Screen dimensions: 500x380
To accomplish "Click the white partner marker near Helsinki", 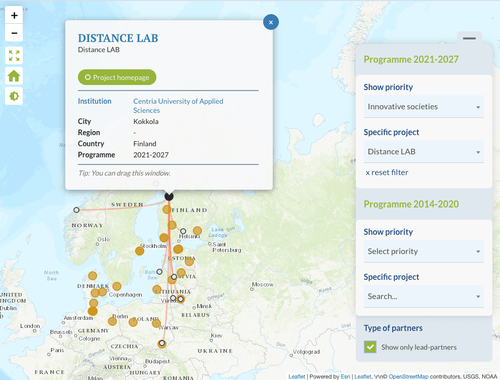I will click(183, 231).
